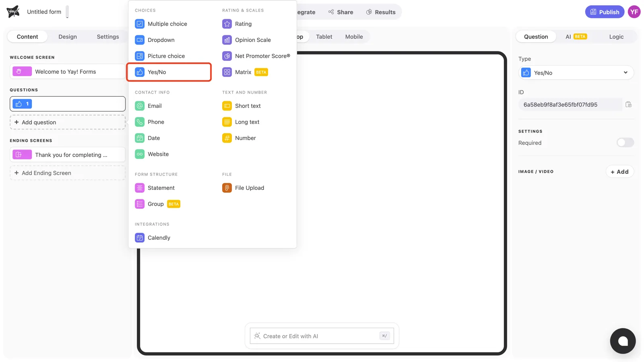
Task: Open the left panel Settings tab
Action: pos(108,37)
